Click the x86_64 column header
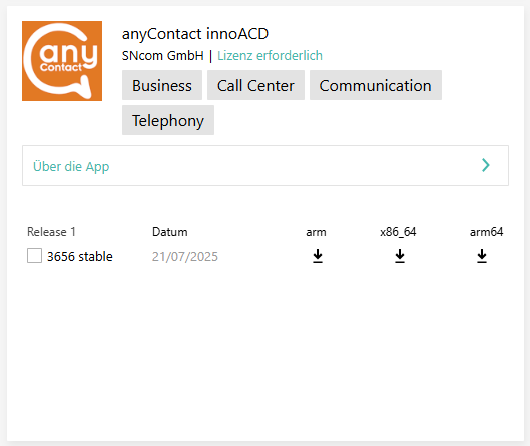 pyautogui.click(x=398, y=232)
